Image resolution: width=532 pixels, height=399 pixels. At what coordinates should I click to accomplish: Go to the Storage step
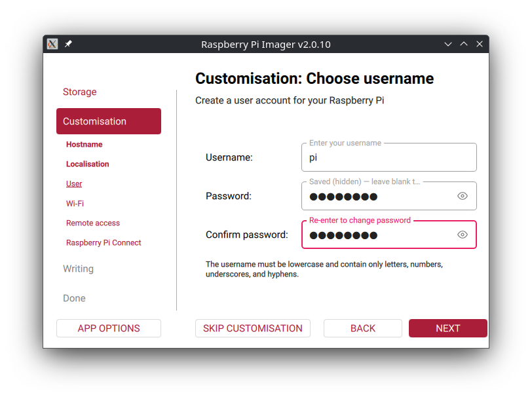pos(80,92)
